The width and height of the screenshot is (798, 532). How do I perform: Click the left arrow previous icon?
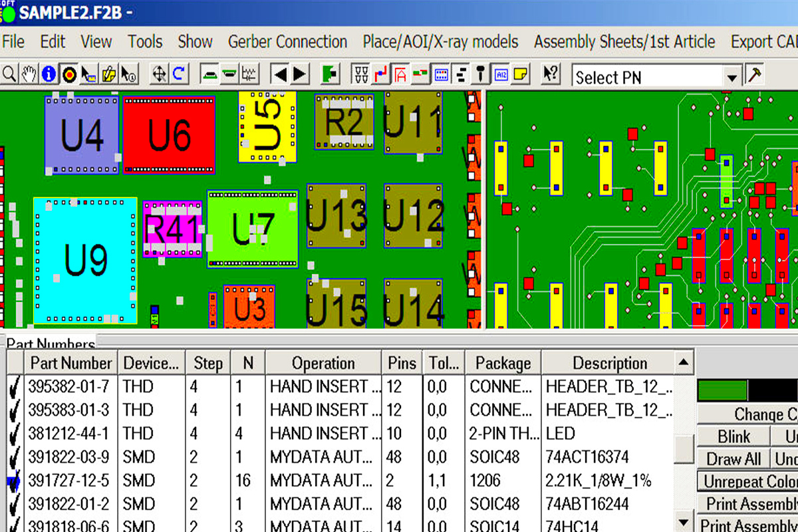(x=281, y=74)
